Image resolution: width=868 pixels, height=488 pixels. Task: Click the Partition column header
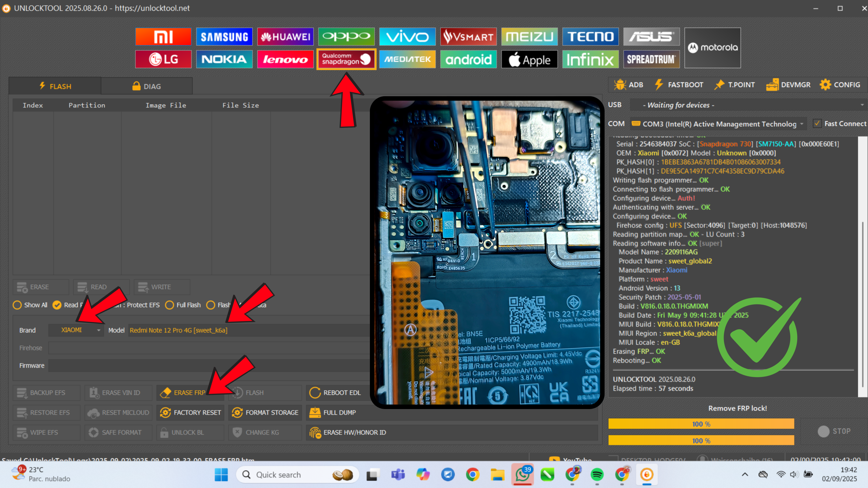tap(87, 105)
